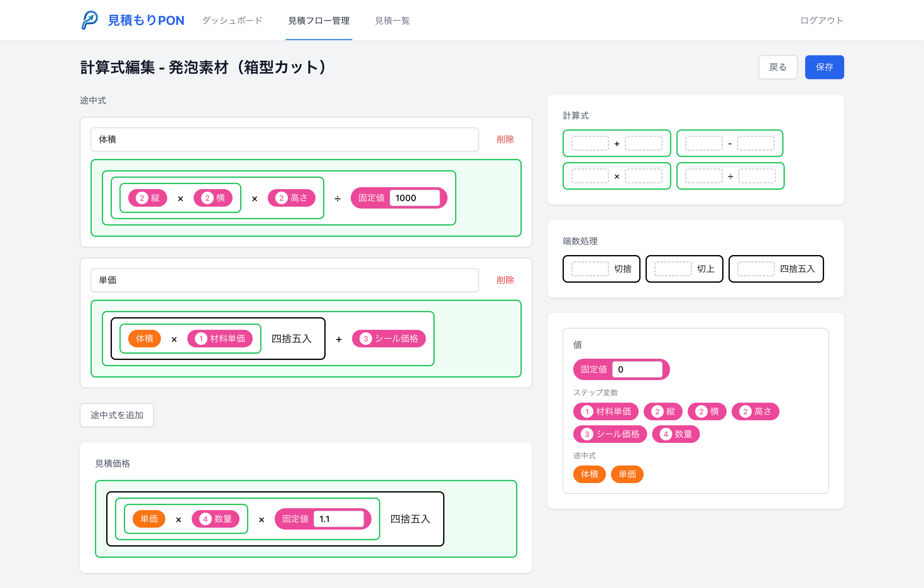Viewport: 924px width, 588px height.
Task: Click the 途中式を追加 button
Action: pos(117,415)
